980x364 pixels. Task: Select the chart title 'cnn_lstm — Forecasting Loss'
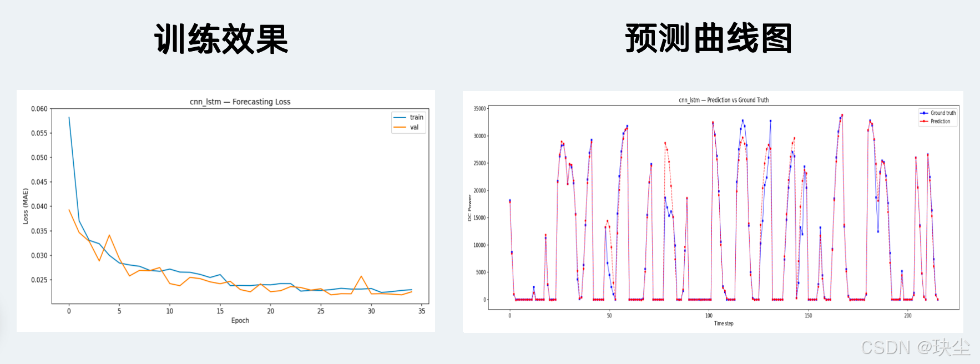[x=240, y=102]
